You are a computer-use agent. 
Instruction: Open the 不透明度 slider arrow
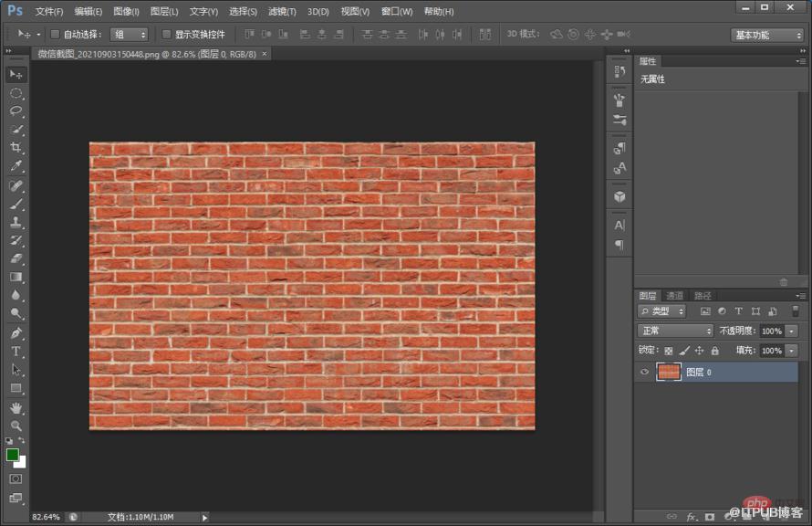791,331
